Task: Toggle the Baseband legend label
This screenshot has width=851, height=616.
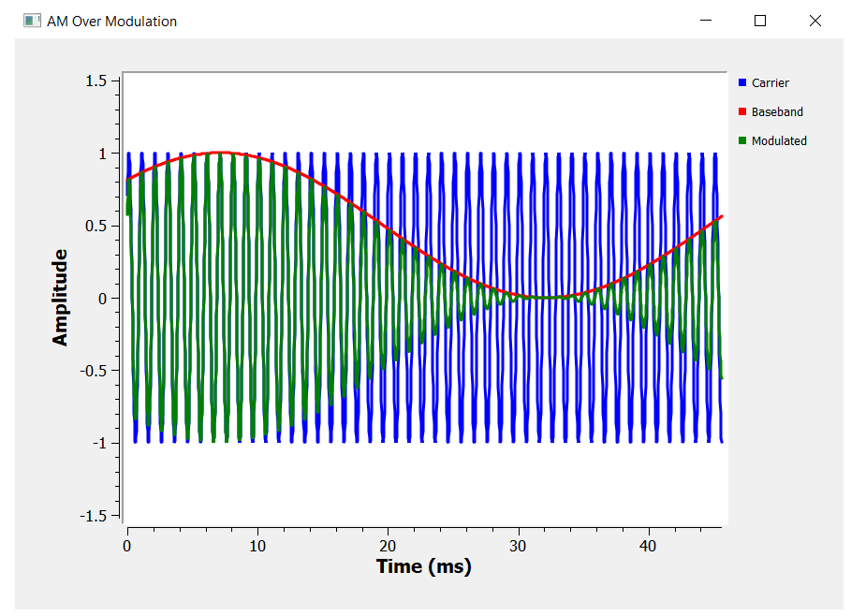Action: click(776, 112)
